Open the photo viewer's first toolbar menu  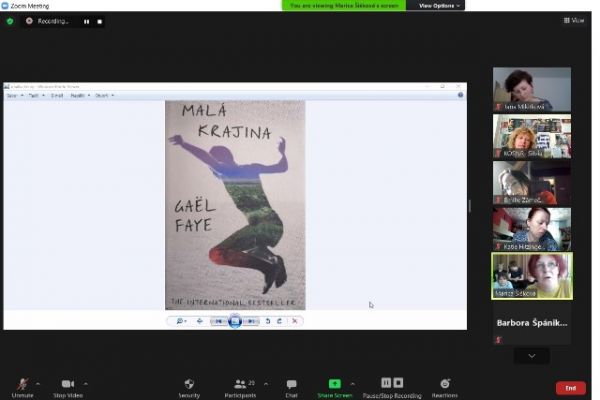coord(13,95)
